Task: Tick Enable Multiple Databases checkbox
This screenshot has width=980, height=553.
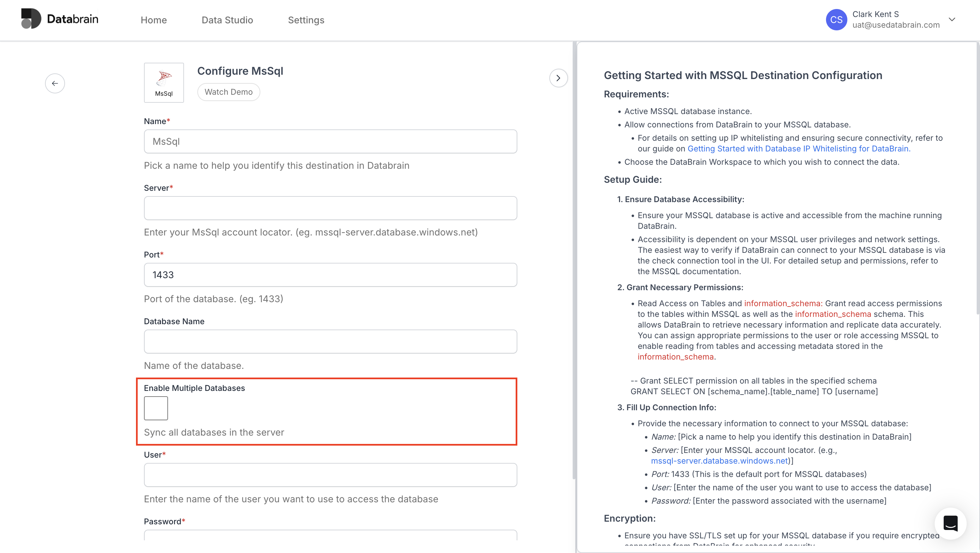Action: [156, 408]
